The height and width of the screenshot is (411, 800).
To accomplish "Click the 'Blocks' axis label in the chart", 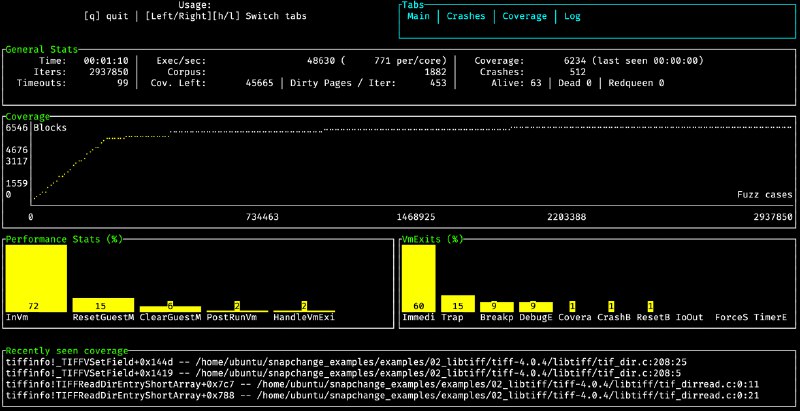I will [x=49, y=128].
